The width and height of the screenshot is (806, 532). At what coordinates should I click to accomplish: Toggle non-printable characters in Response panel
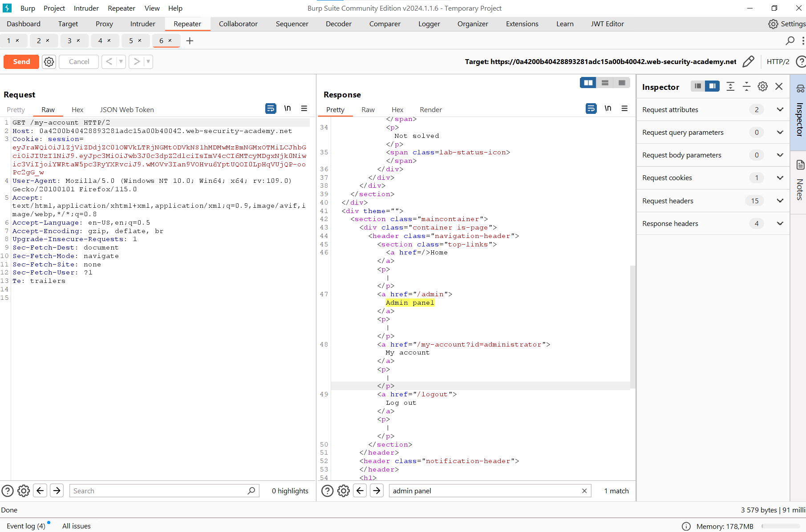click(x=608, y=108)
